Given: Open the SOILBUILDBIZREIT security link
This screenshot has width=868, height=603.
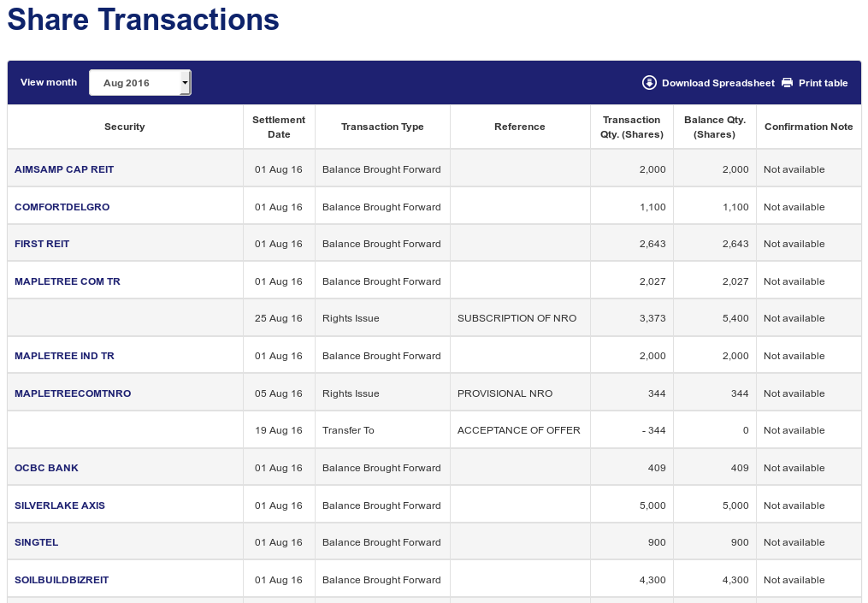Looking at the screenshot, I should click(62, 580).
